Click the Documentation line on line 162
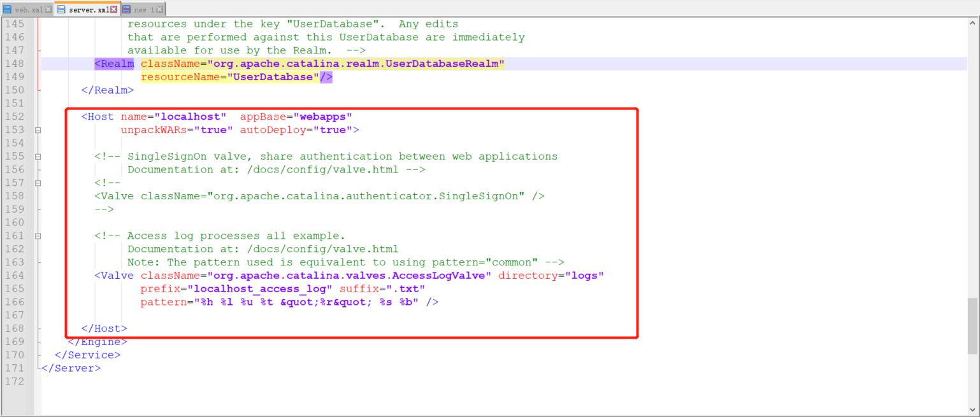Viewport: 980px width, 417px height. pos(263,249)
